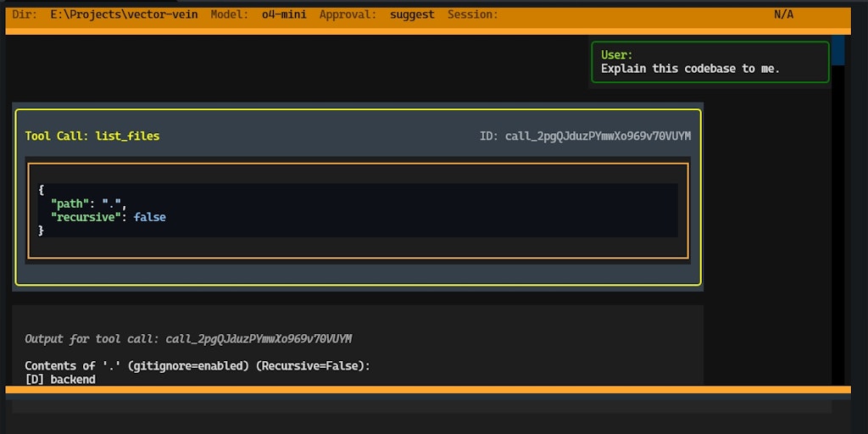
Task: Select the o4-mini model value
Action: point(284,15)
